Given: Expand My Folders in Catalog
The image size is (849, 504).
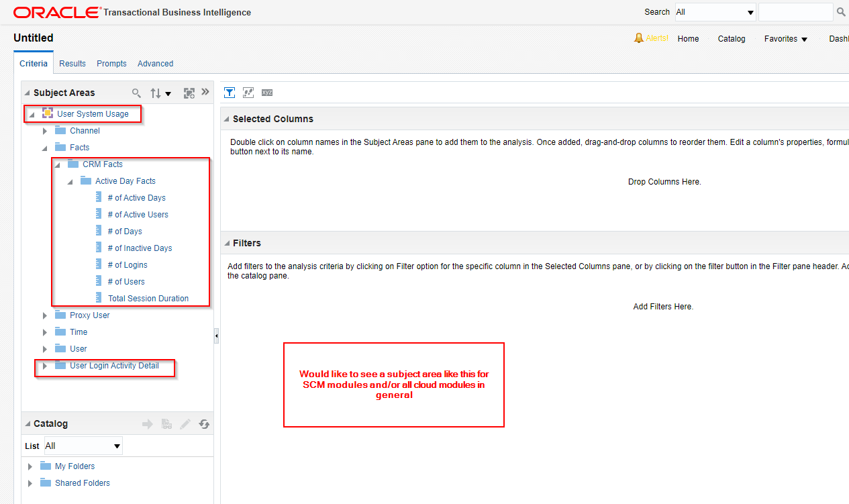Looking at the screenshot, I should point(30,466).
